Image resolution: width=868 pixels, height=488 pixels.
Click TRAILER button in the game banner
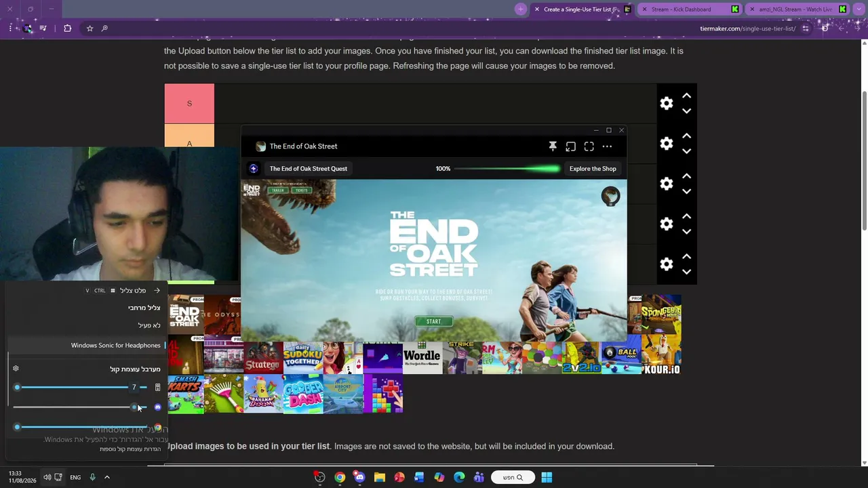(x=278, y=190)
